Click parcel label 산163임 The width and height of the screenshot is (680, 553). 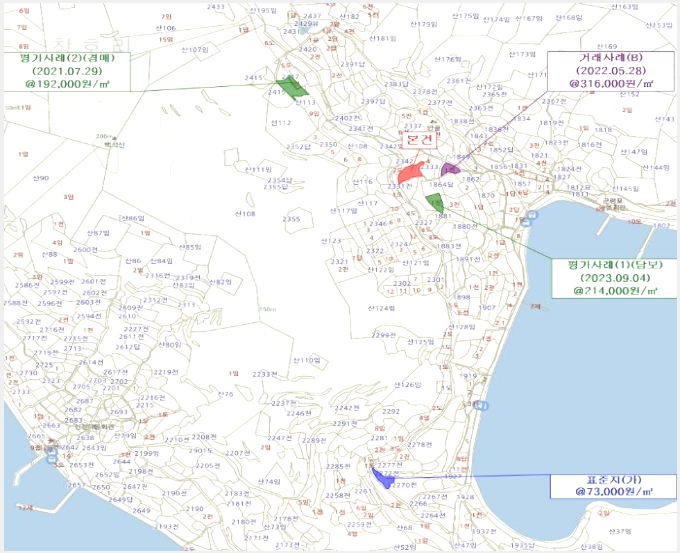[x=625, y=7]
